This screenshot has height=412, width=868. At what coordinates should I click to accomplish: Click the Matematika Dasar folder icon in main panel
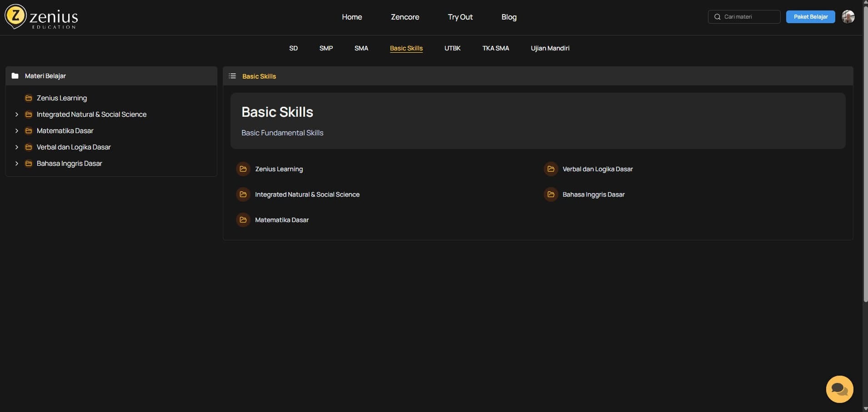(x=243, y=220)
